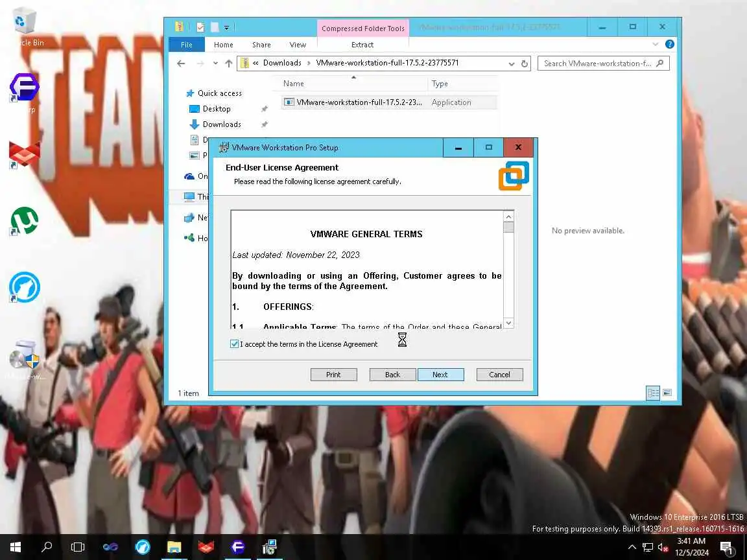
Task: Switch Explorer to Large icons view
Action: tap(667, 393)
